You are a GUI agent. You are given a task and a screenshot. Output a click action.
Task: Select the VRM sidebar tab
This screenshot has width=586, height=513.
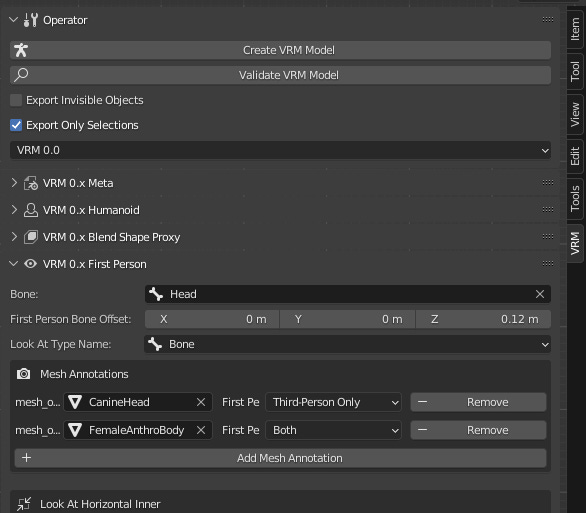(x=575, y=243)
